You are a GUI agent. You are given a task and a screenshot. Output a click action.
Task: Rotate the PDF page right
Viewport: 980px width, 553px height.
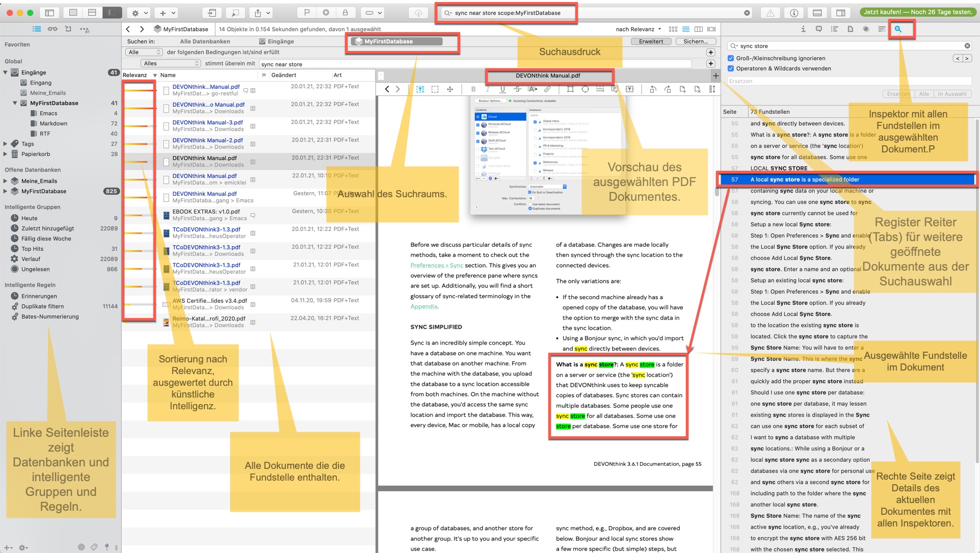click(668, 89)
